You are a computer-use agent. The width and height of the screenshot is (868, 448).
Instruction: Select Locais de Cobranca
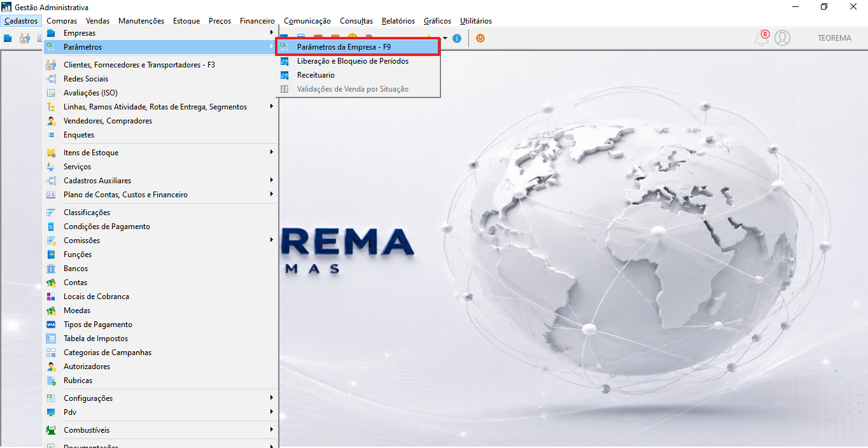(161, 297)
